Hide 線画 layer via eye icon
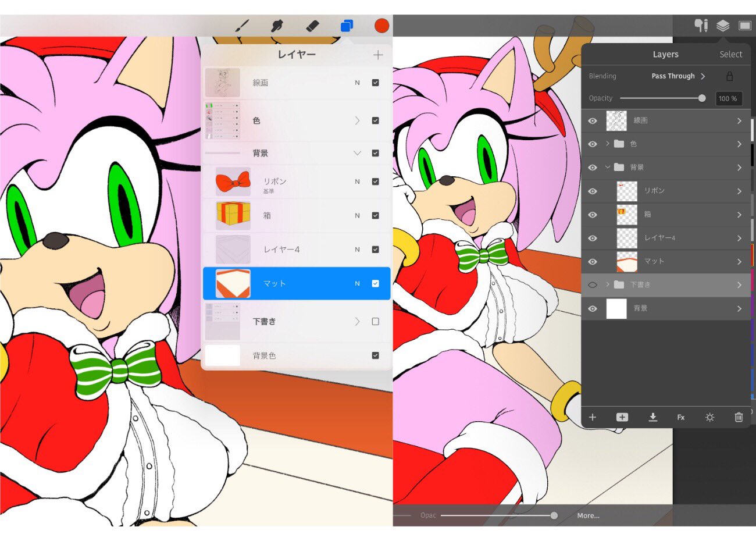This screenshot has height=541, width=756. (593, 121)
